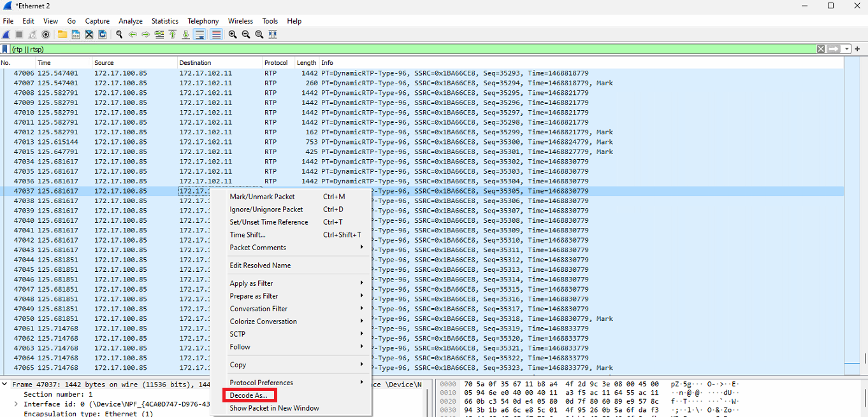Collapse the Frame 47037 details tree
868x417 pixels.
pyautogui.click(x=6, y=385)
